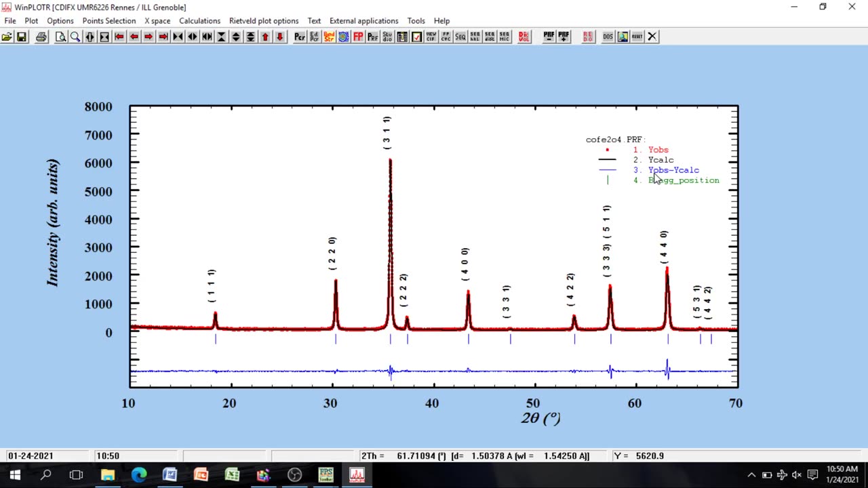Click the SEQ hkl icon
Screen dimensions: 868x488
tap(475, 37)
